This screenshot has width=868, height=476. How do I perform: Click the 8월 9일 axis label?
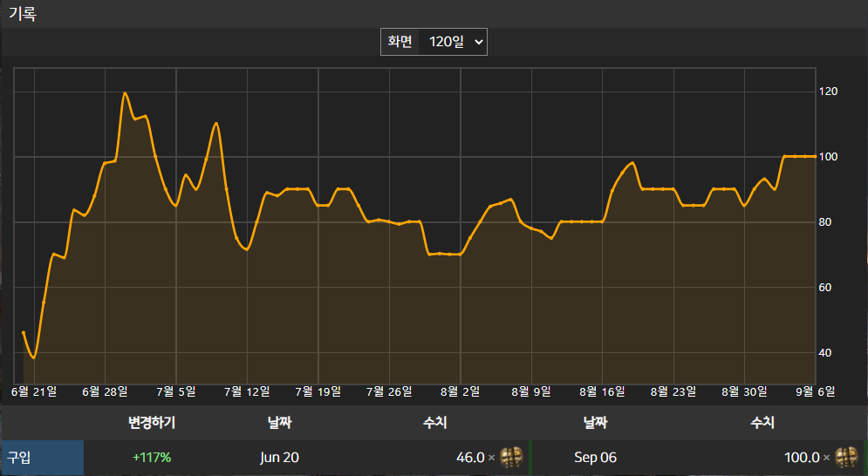[x=531, y=391]
